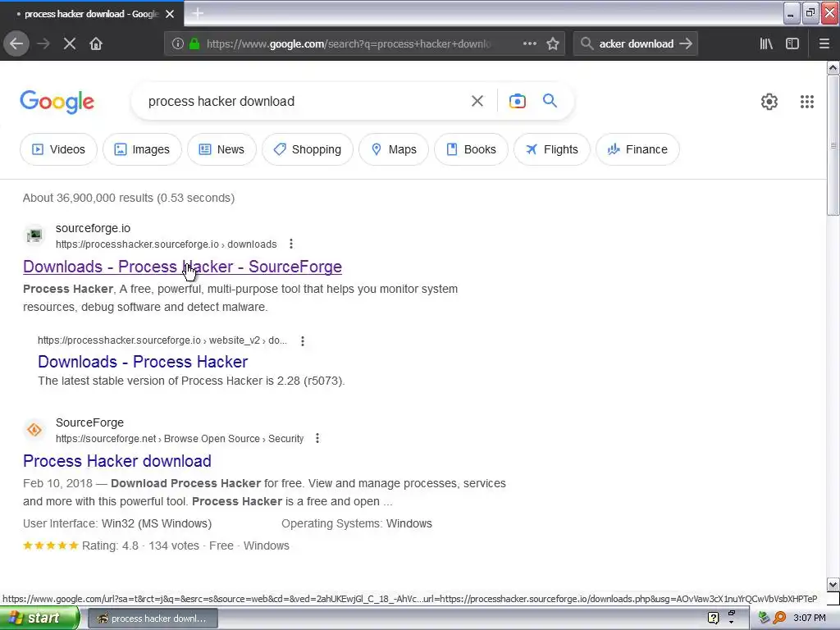The width and height of the screenshot is (840, 630).
Task: Switch to Flights results
Action: coord(552,149)
